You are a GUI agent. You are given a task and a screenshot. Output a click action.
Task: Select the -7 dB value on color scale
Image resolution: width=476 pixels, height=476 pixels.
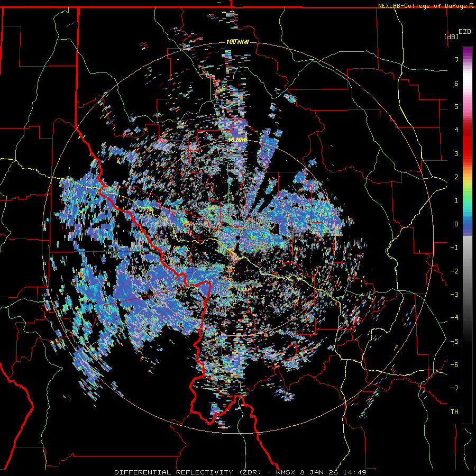[x=454, y=388]
